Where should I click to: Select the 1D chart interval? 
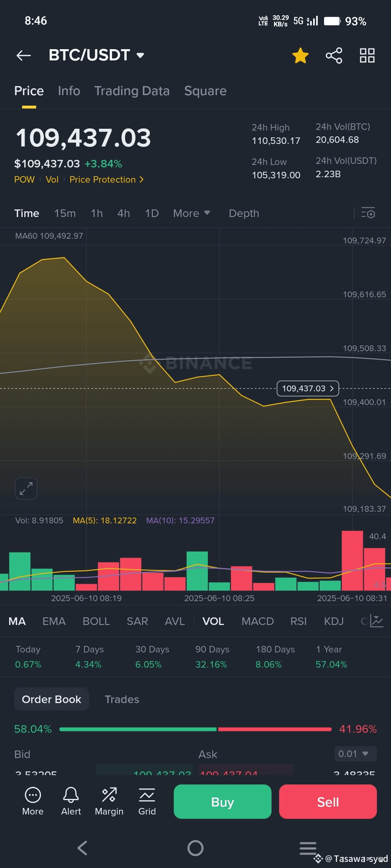[152, 213]
